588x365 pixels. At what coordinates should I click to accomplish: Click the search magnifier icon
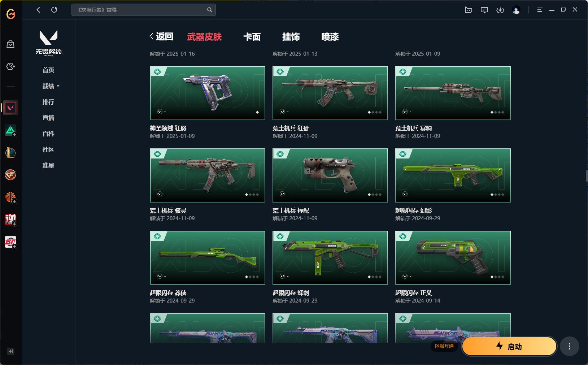pyautogui.click(x=209, y=10)
